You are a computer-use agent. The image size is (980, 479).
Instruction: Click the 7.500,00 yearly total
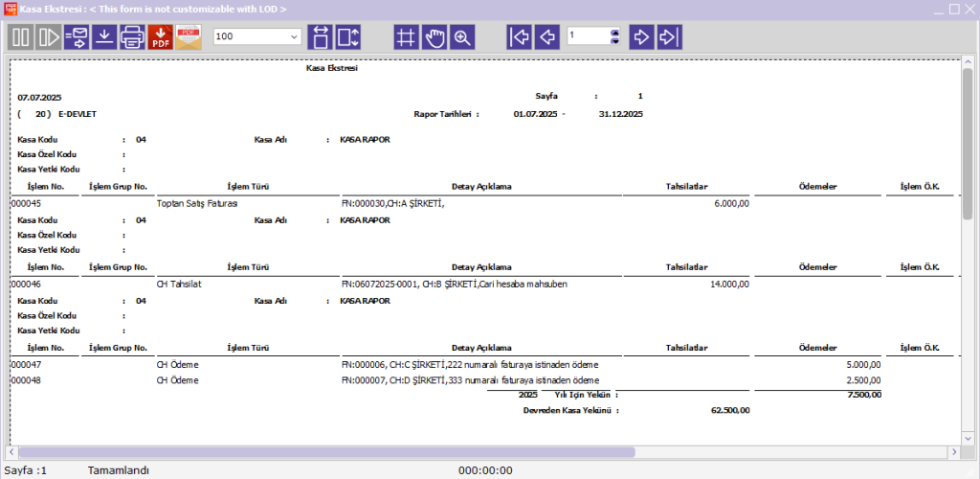864,395
